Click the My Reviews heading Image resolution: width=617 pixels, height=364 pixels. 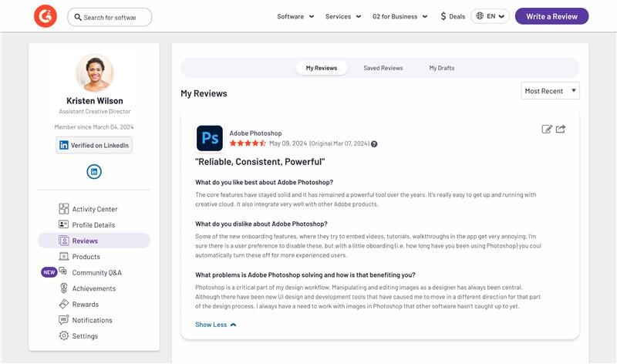tap(204, 93)
